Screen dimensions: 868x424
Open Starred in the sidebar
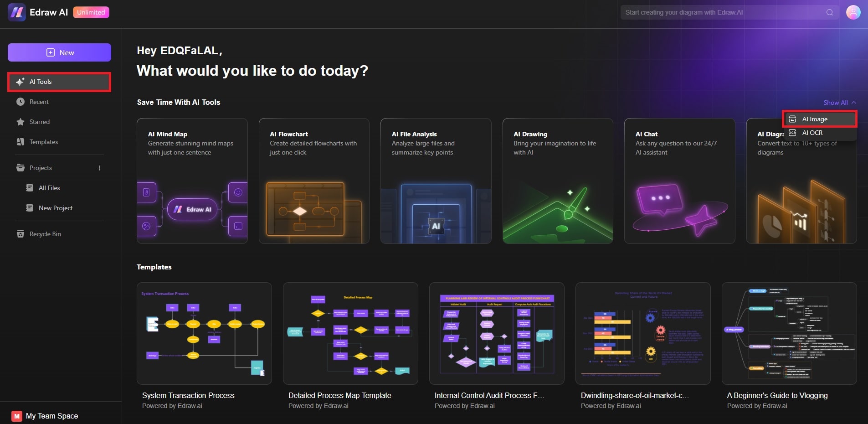click(59, 122)
